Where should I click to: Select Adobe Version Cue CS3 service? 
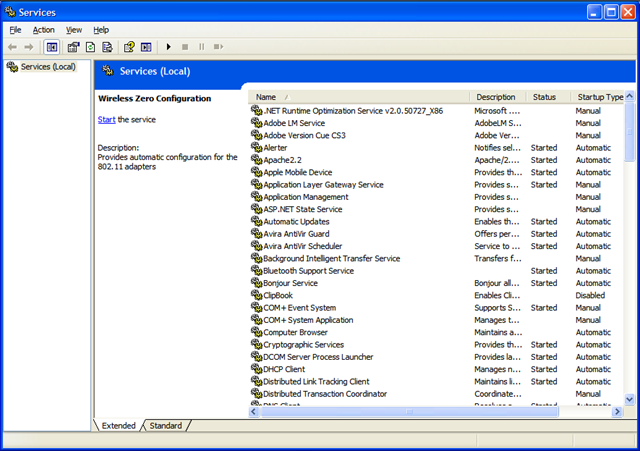coord(436,135)
